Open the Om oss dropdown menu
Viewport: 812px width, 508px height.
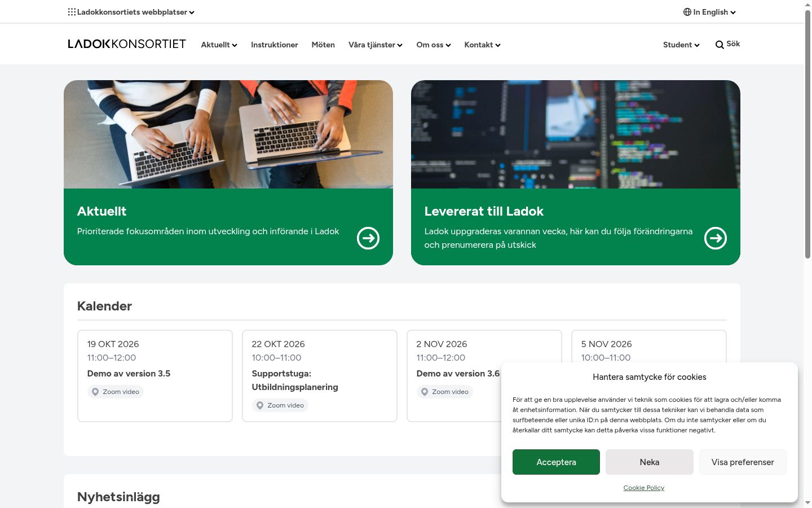tap(433, 45)
